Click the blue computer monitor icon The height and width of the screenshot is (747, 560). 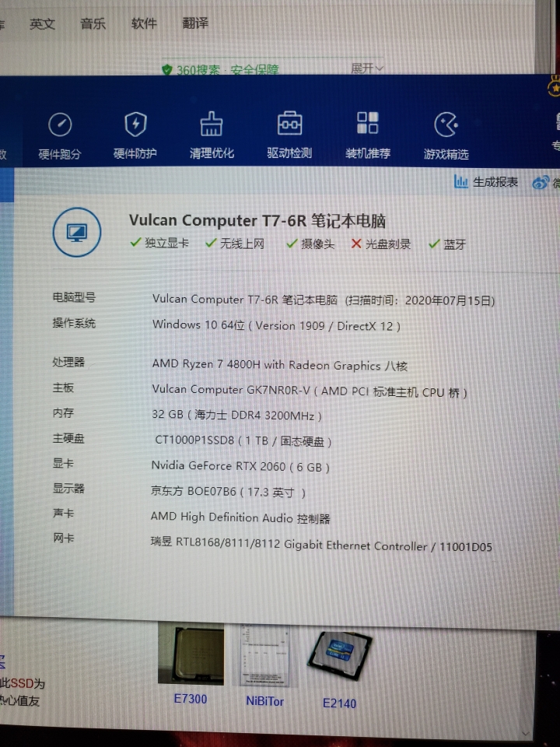(x=77, y=232)
